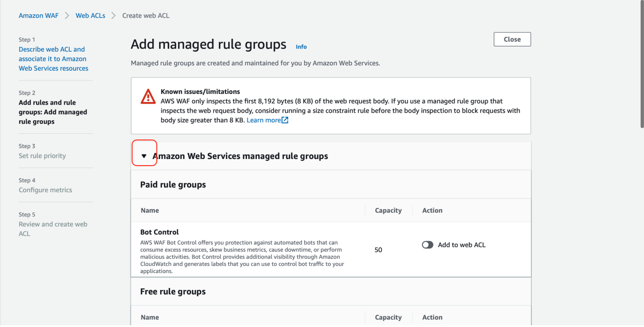
Task: Select Step 3 Set rule priority
Action: (42, 156)
